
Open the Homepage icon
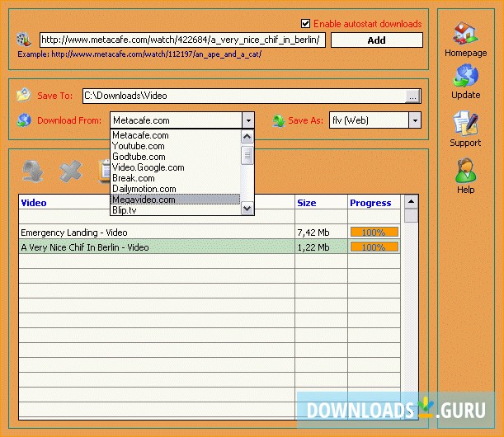point(465,34)
